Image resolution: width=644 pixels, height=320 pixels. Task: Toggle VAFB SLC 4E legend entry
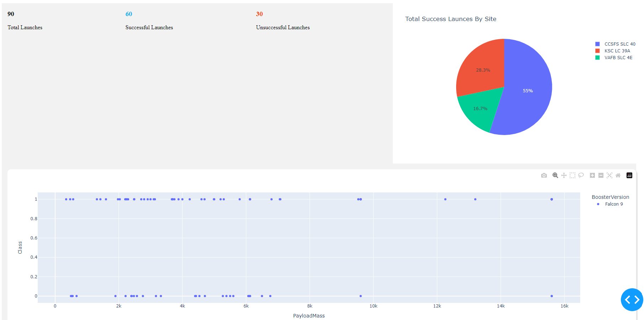(x=618, y=58)
